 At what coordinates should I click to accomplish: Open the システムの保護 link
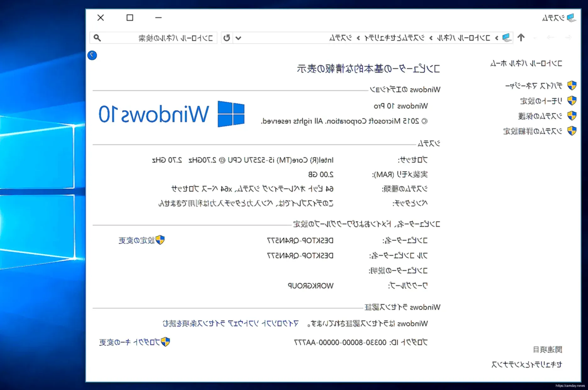coord(540,116)
